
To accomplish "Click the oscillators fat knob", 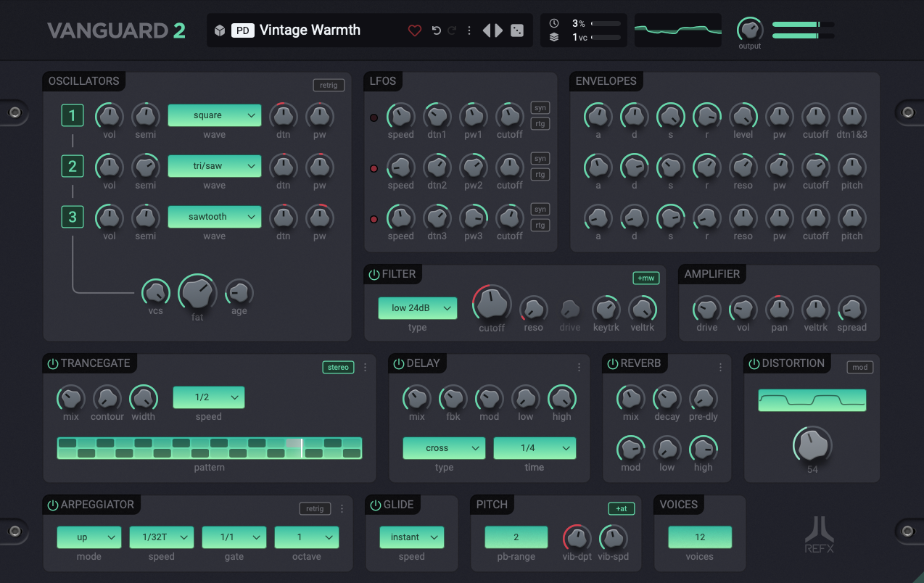I will [x=197, y=292].
